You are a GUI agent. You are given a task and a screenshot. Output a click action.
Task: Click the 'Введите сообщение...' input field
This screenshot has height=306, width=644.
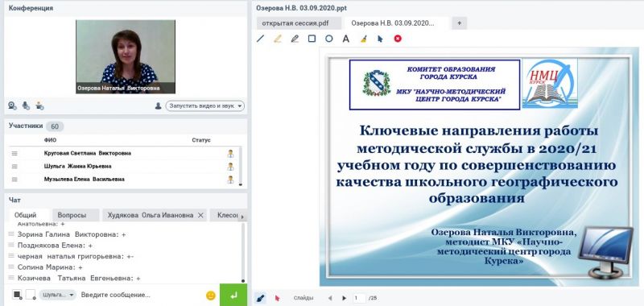pos(141,295)
